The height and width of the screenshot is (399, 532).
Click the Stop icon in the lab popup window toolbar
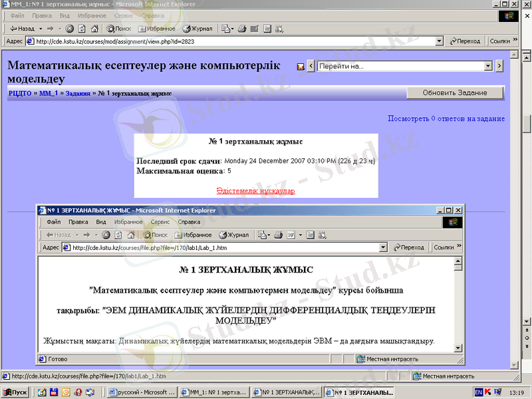pos(106,235)
